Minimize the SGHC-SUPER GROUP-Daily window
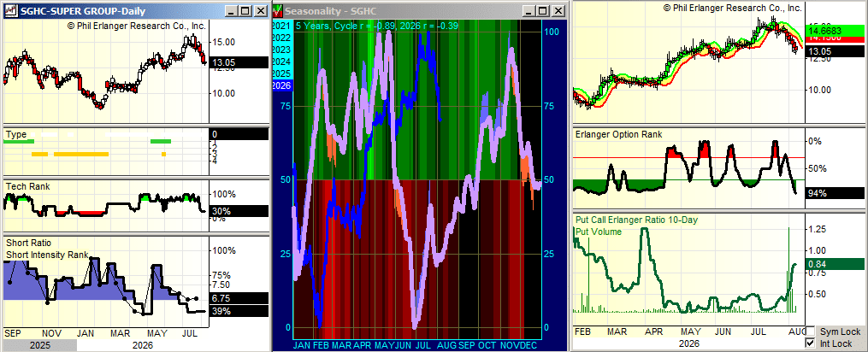Viewport: 868px width, 352px height. pyautogui.click(x=233, y=10)
